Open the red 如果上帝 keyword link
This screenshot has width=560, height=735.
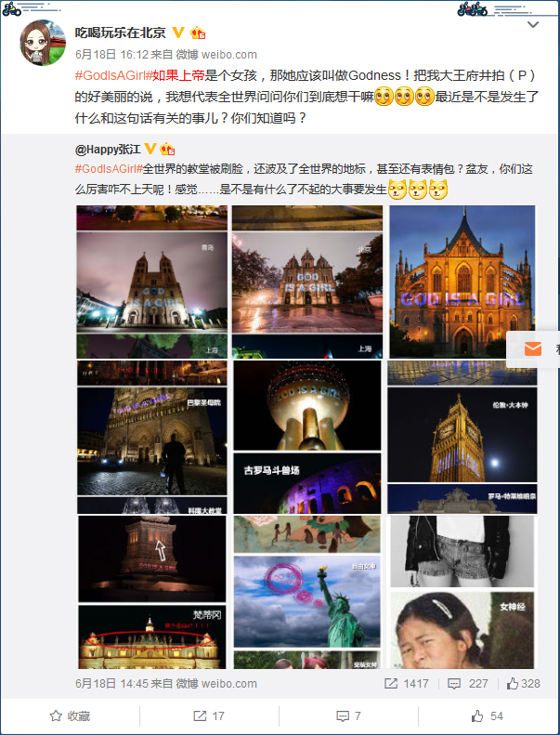tap(178, 75)
